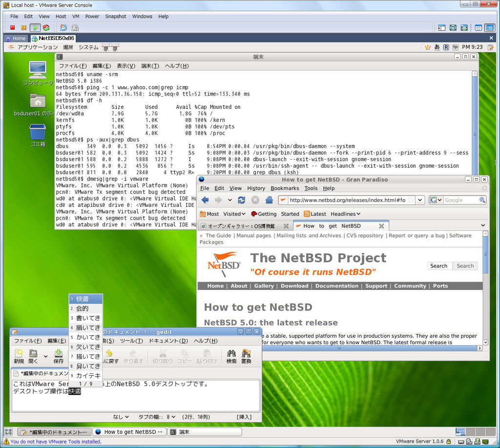
Task: Click the Gallery link on NetBSD nav bar
Action: point(264,286)
